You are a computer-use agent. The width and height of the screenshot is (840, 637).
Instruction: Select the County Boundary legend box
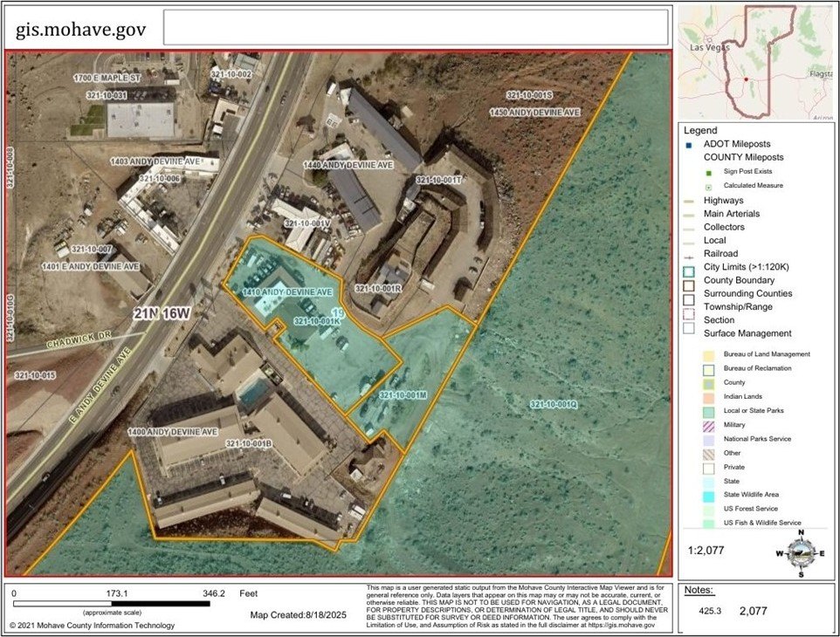(x=689, y=281)
